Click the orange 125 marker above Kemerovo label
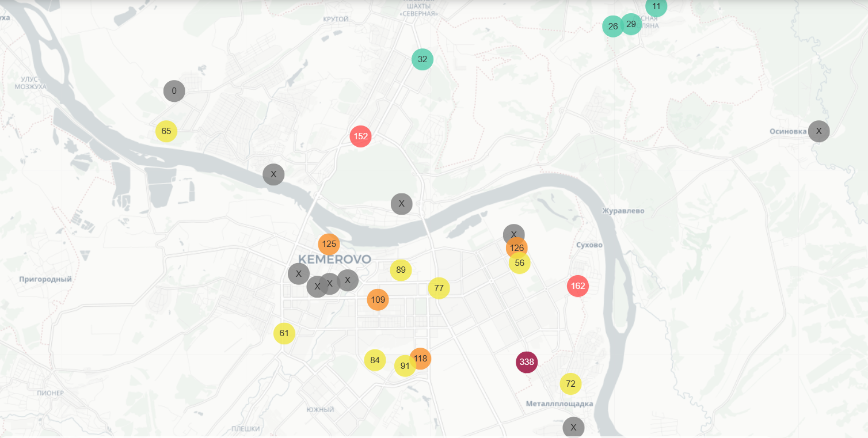The width and height of the screenshot is (868, 438). click(x=329, y=244)
